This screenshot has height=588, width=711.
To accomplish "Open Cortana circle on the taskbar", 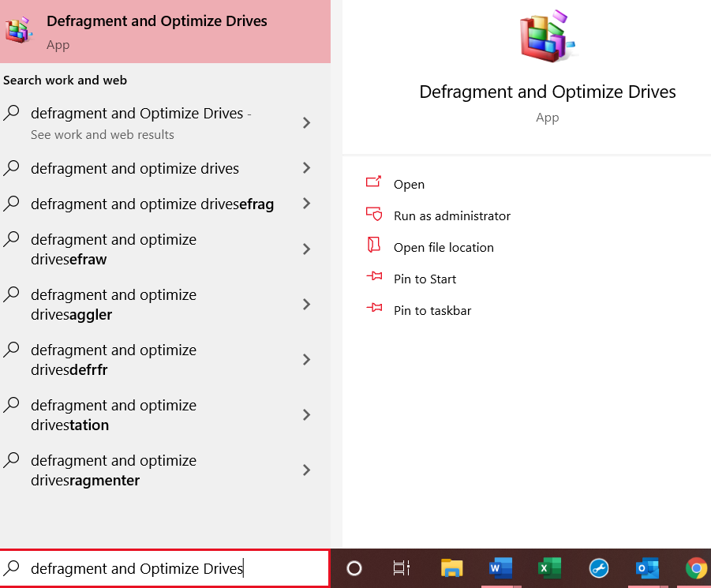I will coord(354,568).
